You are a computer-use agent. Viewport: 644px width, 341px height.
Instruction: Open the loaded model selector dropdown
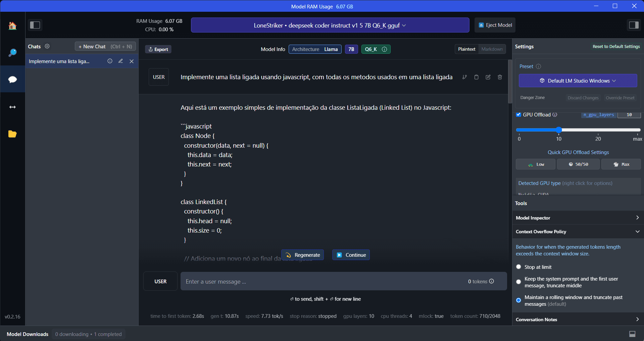(x=330, y=25)
